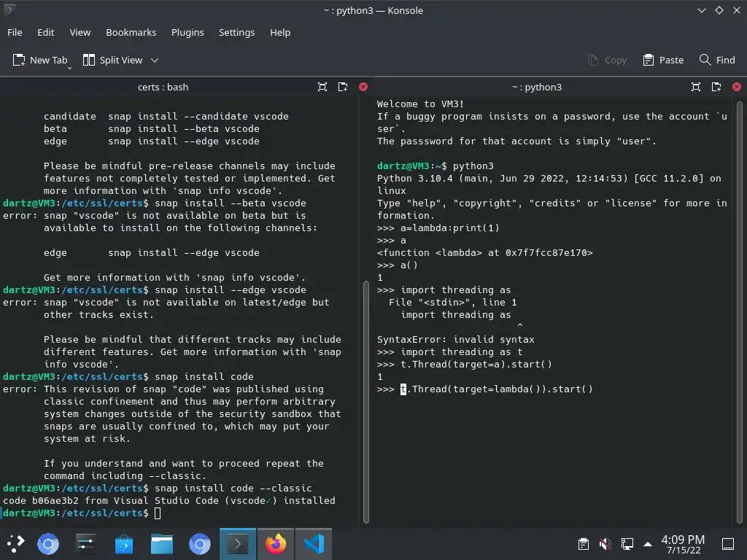Expand the Split View dropdown arrow
The height and width of the screenshot is (560, 747).
click(155, 61)
